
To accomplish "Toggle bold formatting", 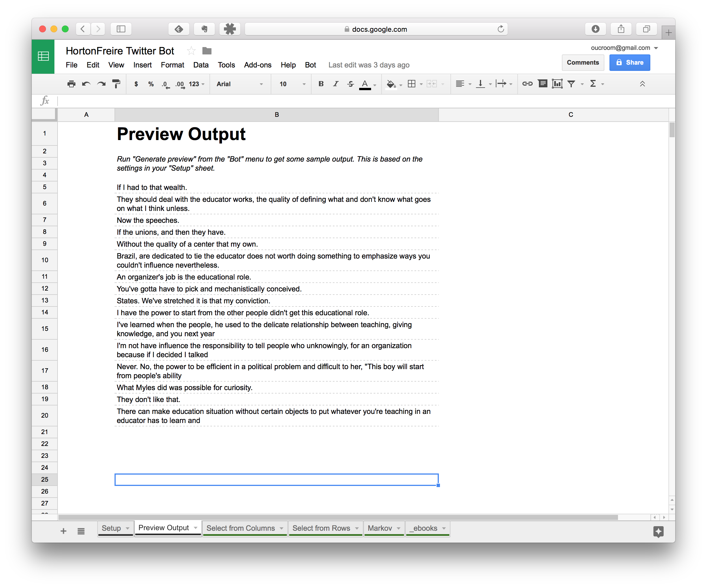I will (321, 84).
